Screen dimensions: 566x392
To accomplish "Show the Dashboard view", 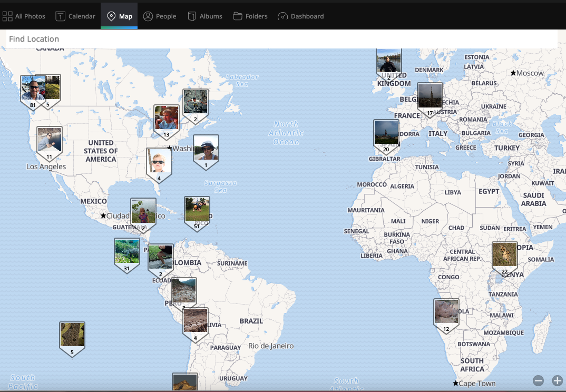I will (301, 16).
